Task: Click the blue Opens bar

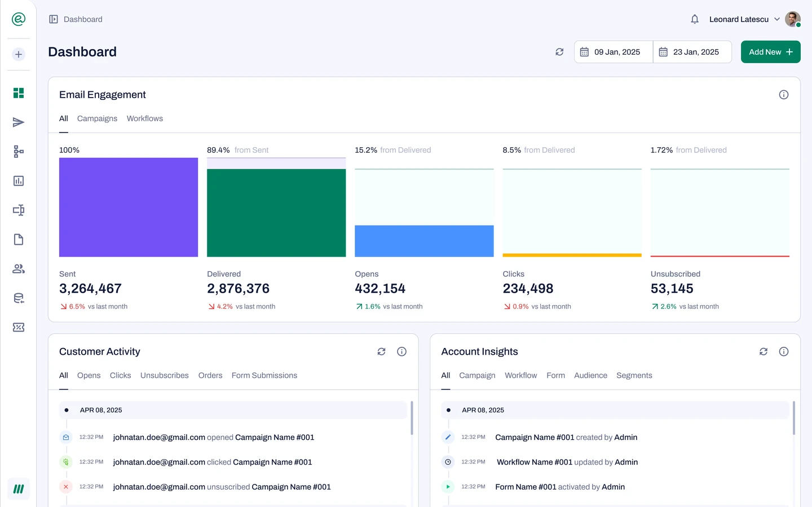Action: (x=424, y=241)
